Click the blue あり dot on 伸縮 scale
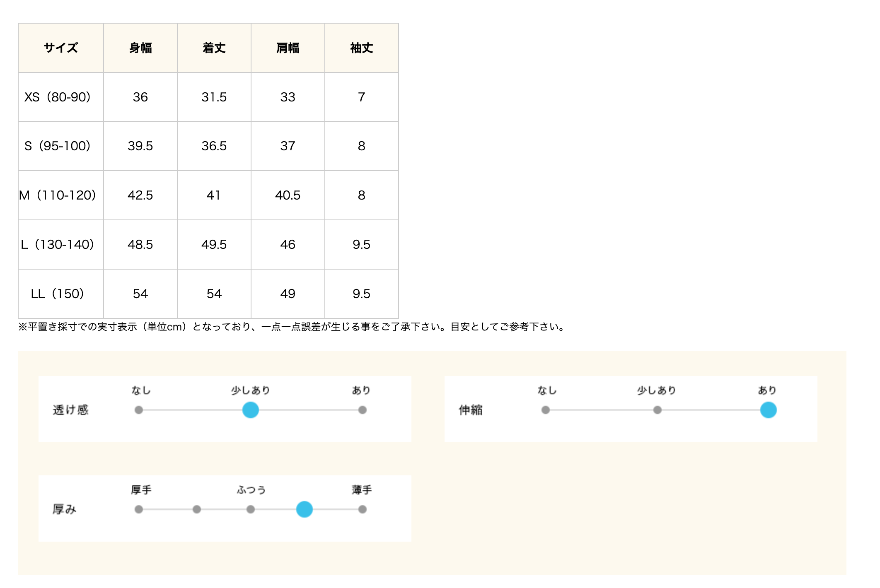The image size is (880, 588). [768, 410]
